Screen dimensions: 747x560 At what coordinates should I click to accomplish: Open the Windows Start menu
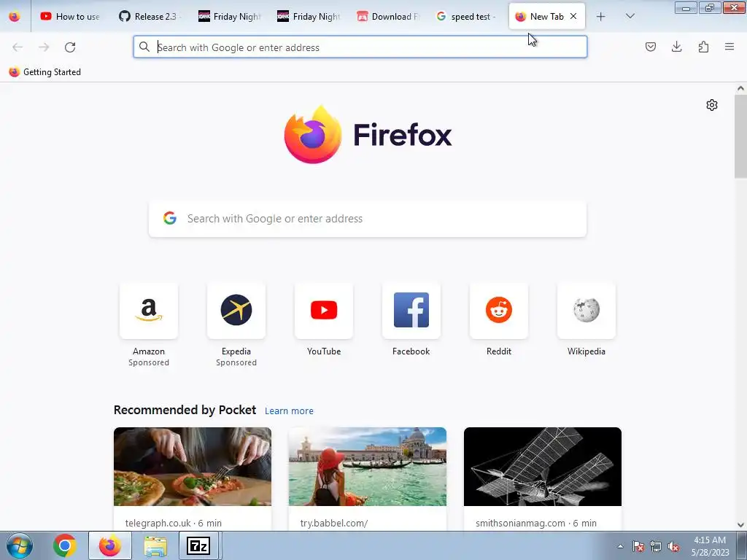20,545
